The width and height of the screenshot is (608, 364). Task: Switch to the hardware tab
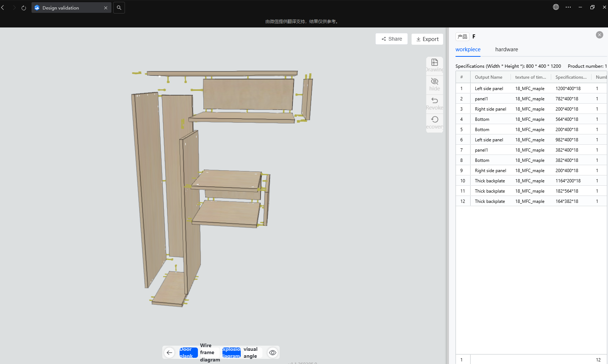[506, 49]
